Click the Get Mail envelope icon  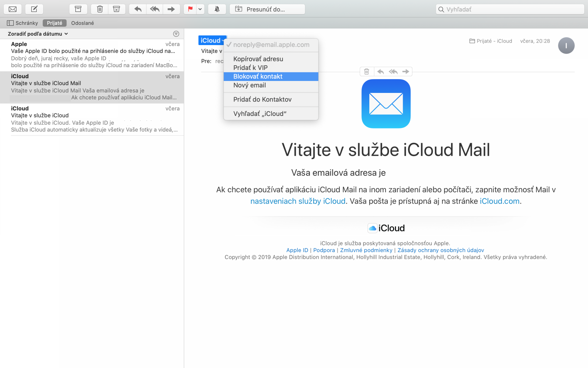pos(13,9)
